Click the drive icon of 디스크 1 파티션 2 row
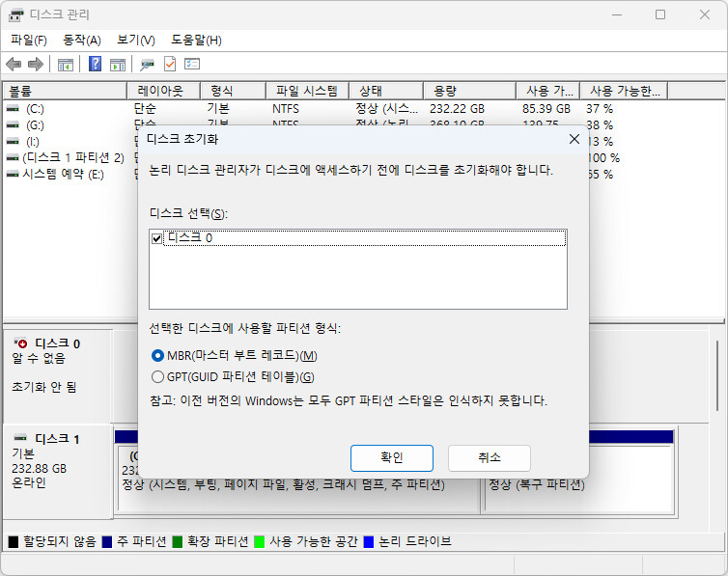Viewport: 728px width, 576px height. [13, 158]
